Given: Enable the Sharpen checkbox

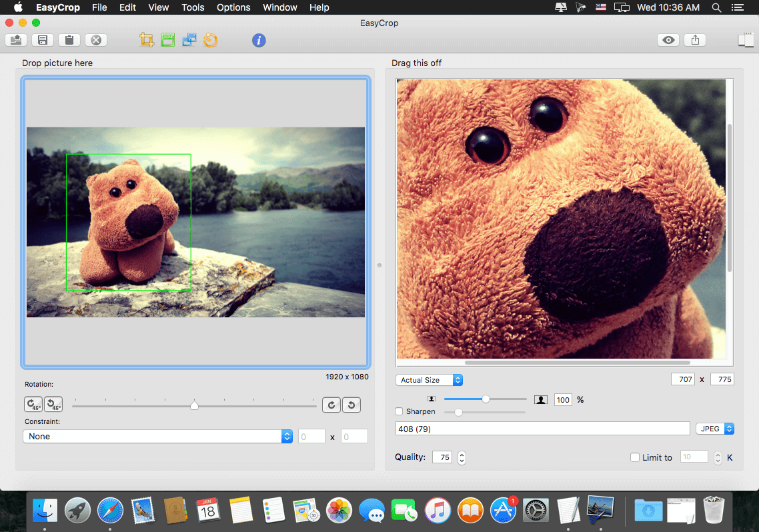Looking at the screenshot, I should pos(399,411).
